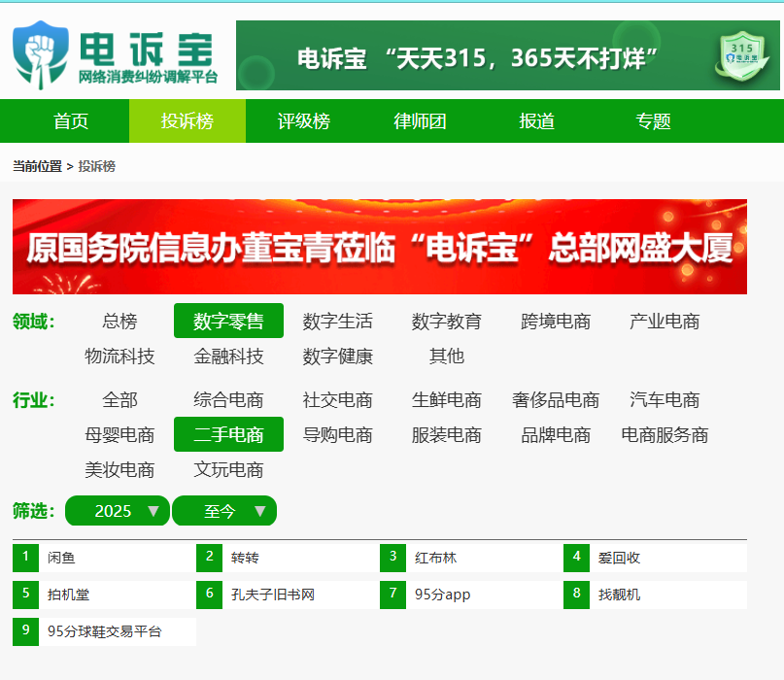Image resolution: width=784 pixels, height=680 pixels.
Task: Filter industry by 综合电商
Action: pyautogui.click(x=228, y=400)
